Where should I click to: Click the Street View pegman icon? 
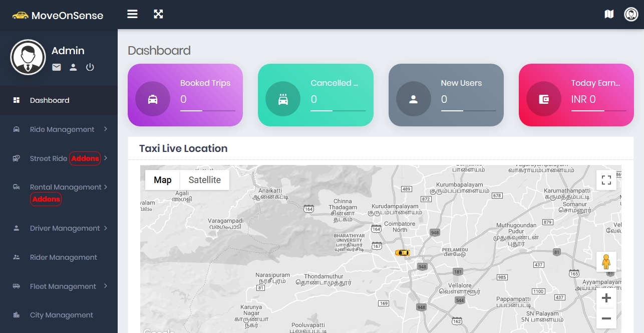[x=606, y=262]
